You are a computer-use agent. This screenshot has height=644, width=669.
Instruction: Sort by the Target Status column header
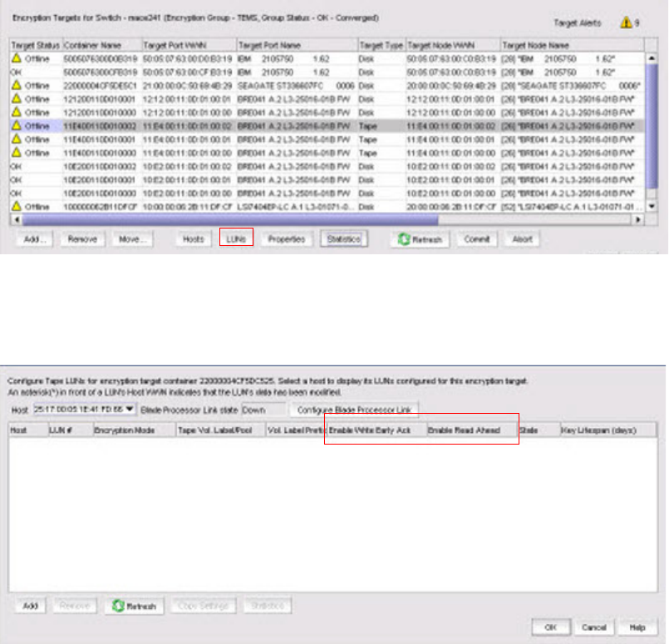[35, 44]
